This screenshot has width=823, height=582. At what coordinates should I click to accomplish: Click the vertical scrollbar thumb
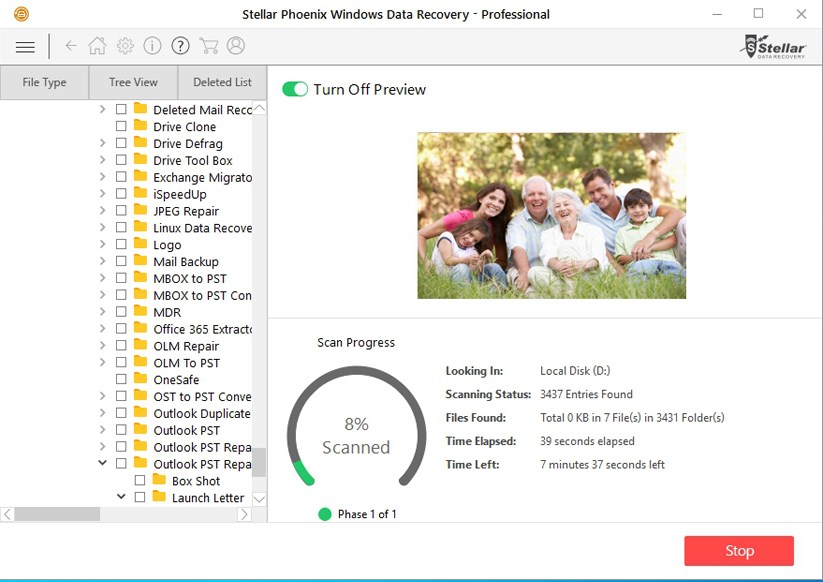[x=259, y=462]
